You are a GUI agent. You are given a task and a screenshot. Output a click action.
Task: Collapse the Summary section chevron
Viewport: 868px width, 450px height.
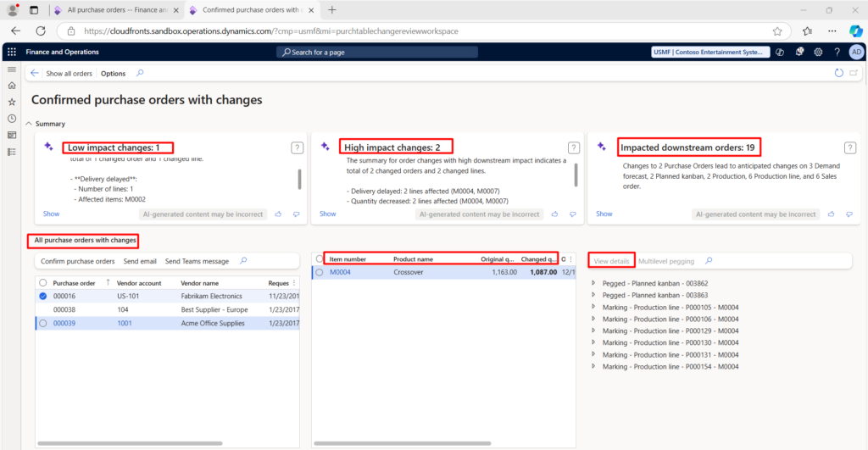click(x=29, y=124)
